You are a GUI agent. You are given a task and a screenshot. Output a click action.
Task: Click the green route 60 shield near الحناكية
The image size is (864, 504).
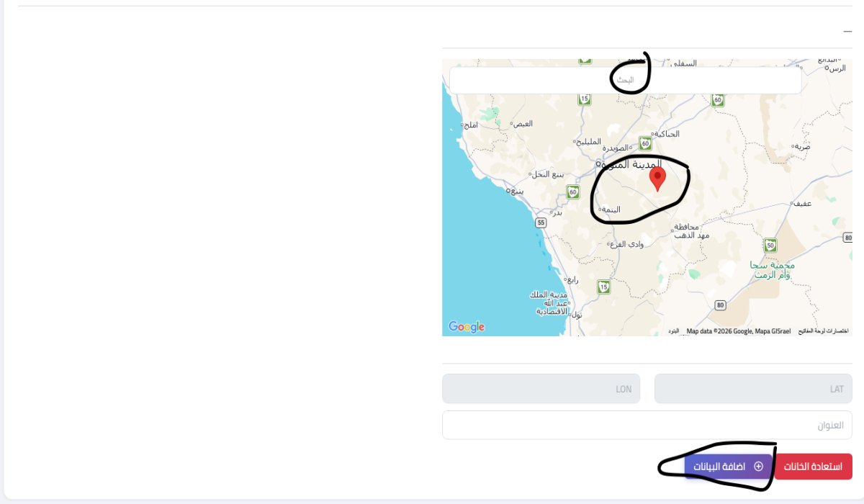coord(646,144)
